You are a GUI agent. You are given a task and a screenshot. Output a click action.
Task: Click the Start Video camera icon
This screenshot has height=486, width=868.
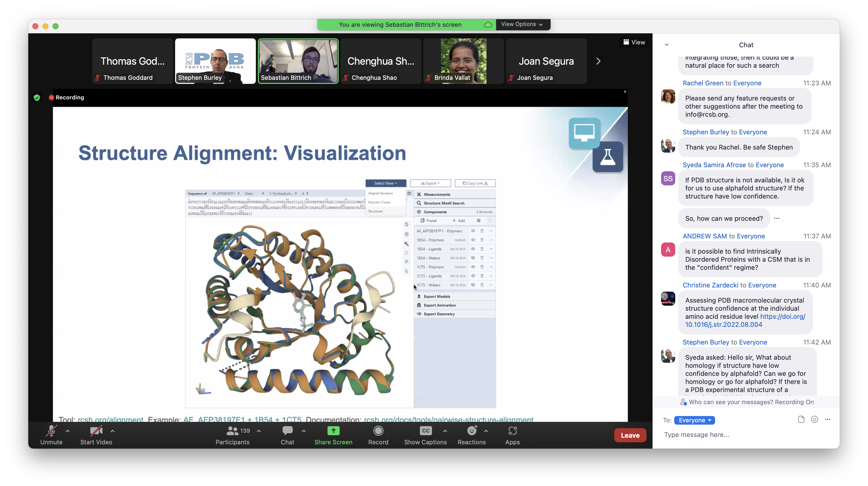click(96, 431)
